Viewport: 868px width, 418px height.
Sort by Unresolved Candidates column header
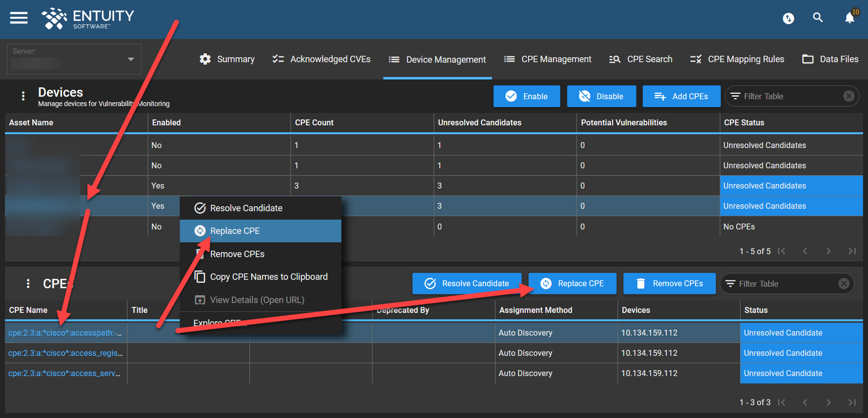tap(505, 122)
